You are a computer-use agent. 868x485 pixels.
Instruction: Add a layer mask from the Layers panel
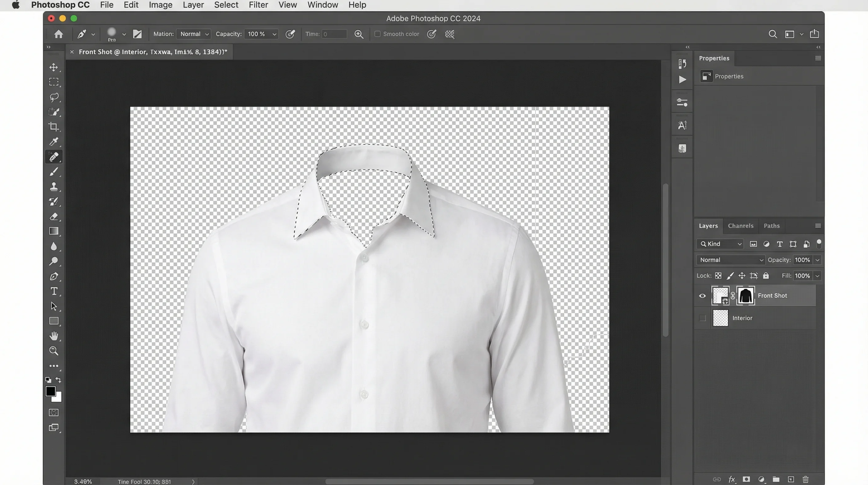click(746, 479)
